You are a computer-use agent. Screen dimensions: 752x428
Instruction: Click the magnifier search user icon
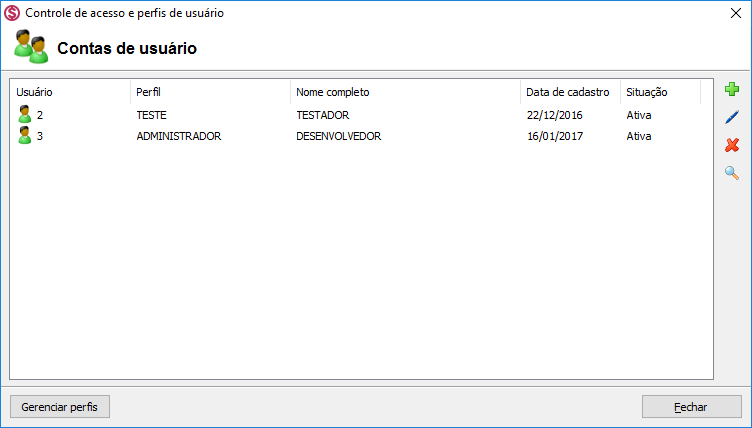pos(732,173)
